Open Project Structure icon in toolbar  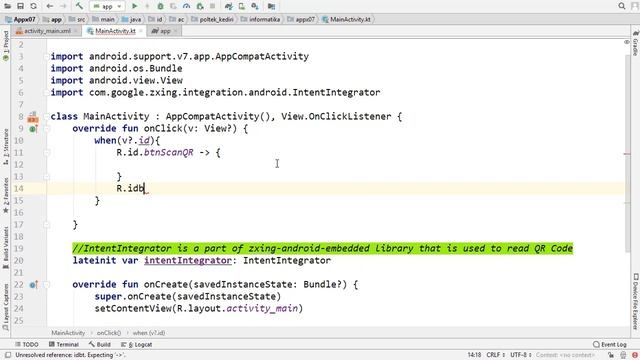tap(271, 6)
